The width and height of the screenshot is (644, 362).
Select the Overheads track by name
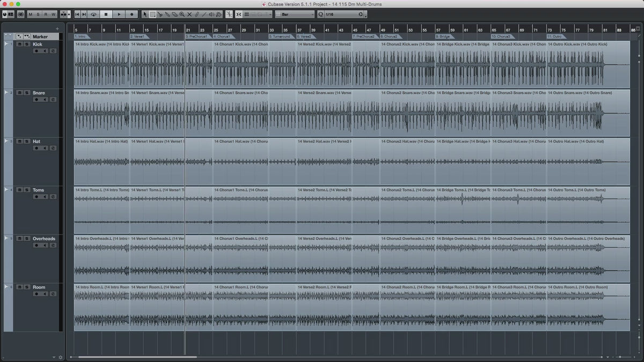44,239
